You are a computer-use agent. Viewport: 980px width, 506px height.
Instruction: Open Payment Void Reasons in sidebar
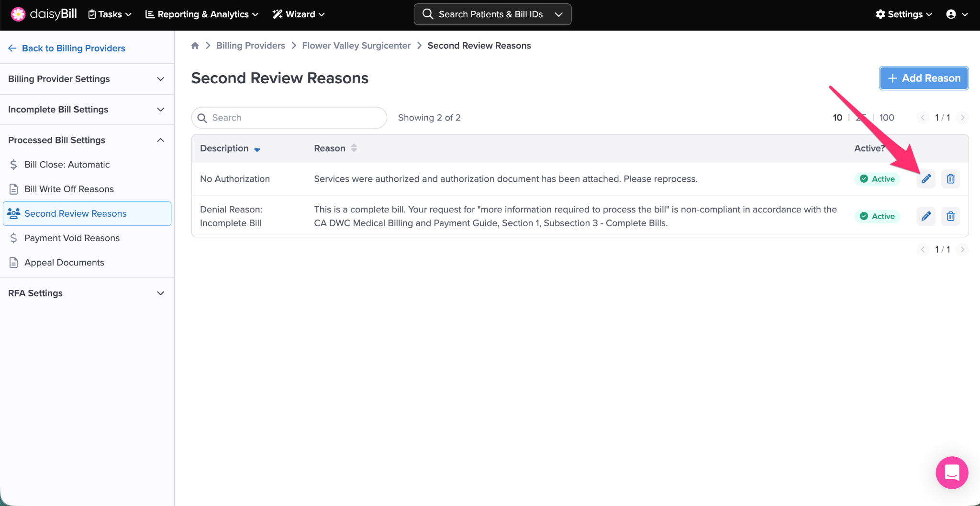coord(72,238)
